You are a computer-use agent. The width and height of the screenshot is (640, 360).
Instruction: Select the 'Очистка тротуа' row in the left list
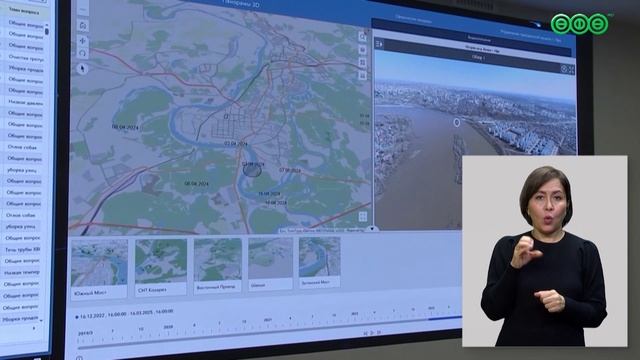pos(26,58)
